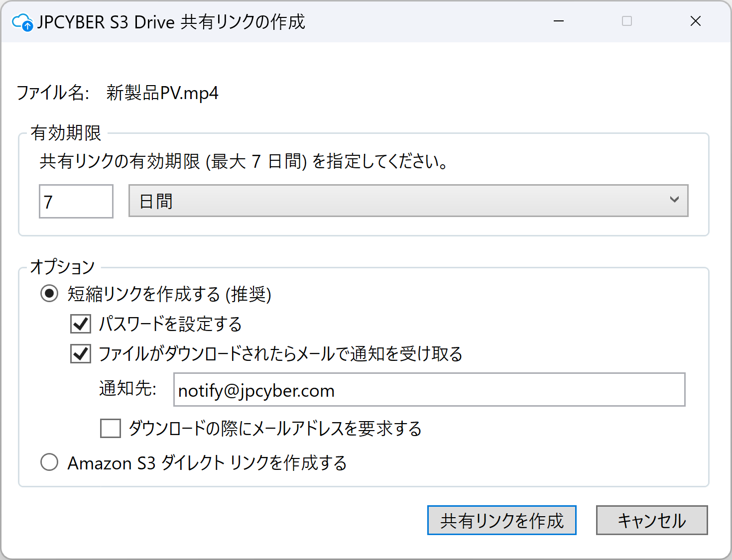Click the window title JPCYBER S3 Drive 共有リンクの作成

(171, 22)
